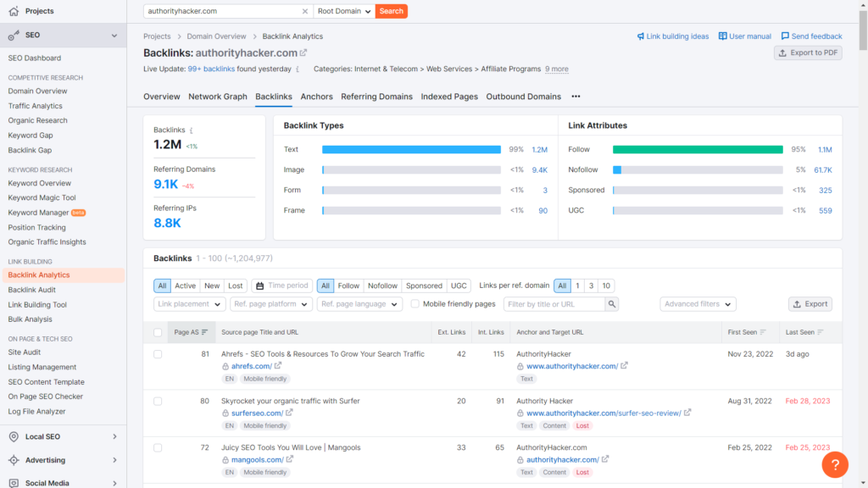The height and width of the screenshot is (488, 868).
Task: Open the 99+ backlinks link
Action: [x=211, y=69]
